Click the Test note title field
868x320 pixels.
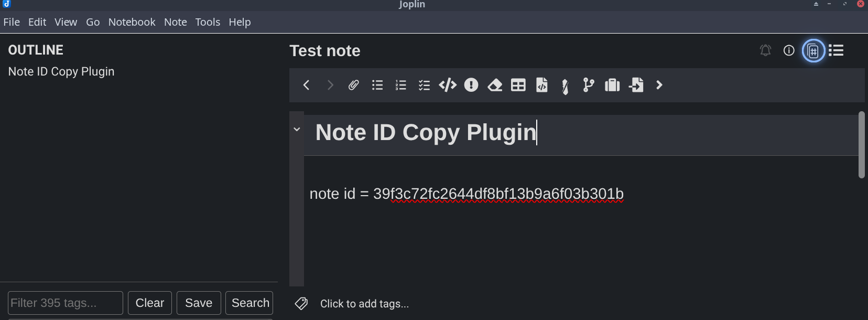(x=325, y=51)
